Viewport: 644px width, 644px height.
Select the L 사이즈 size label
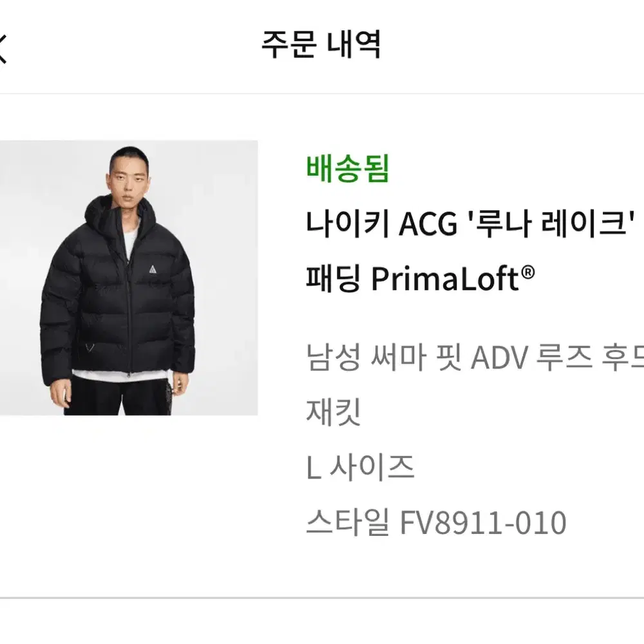click(x=360, y=468)
